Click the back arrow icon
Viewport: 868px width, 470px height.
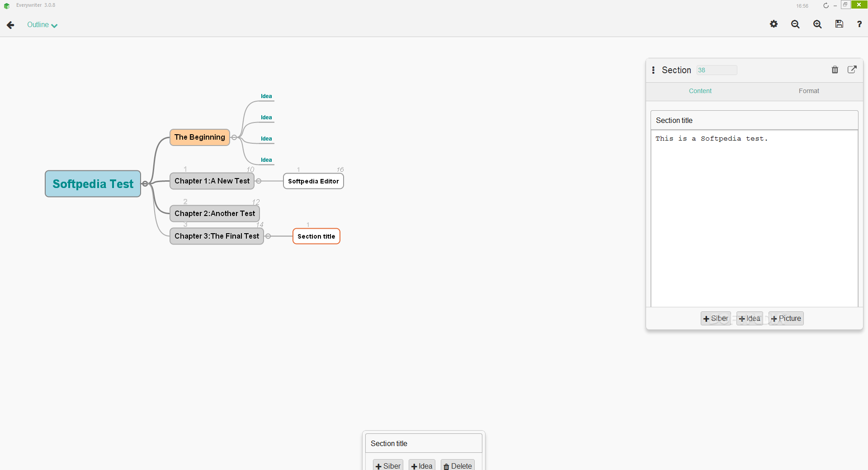pyautogui.click(x=10, y=25)
